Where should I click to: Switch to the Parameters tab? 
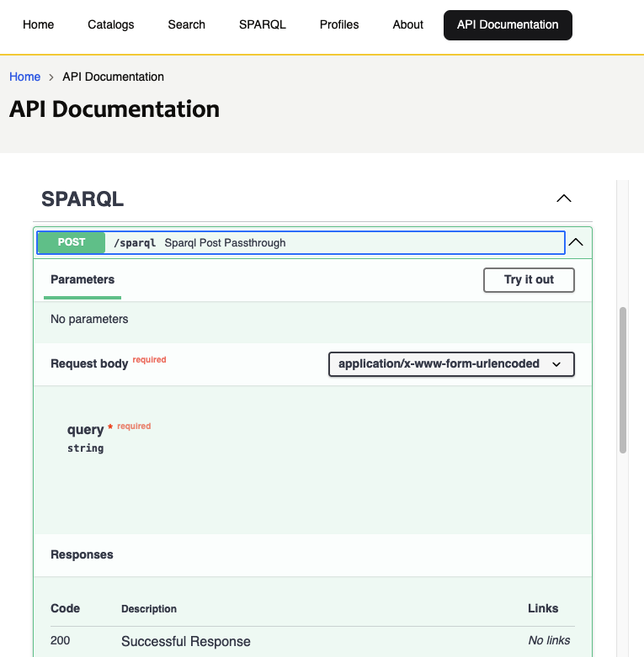tap(82, 279)
